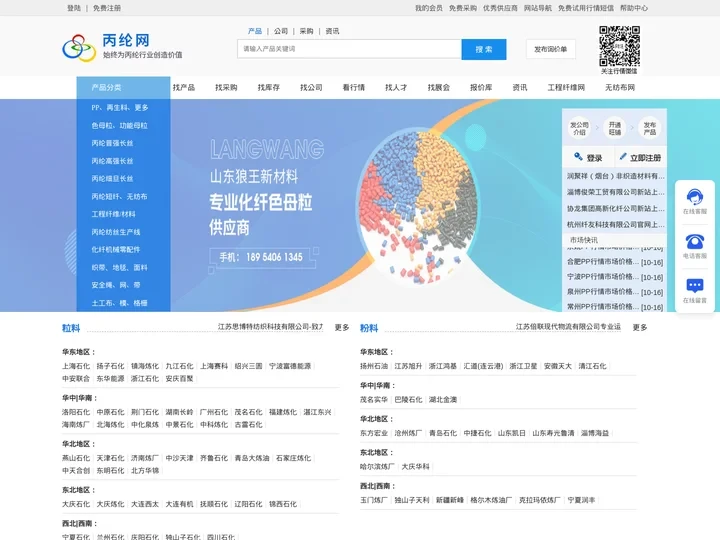Expand the 工程纤维/材料 category
This screenshot has width=720, height=540.
[113, 214]
